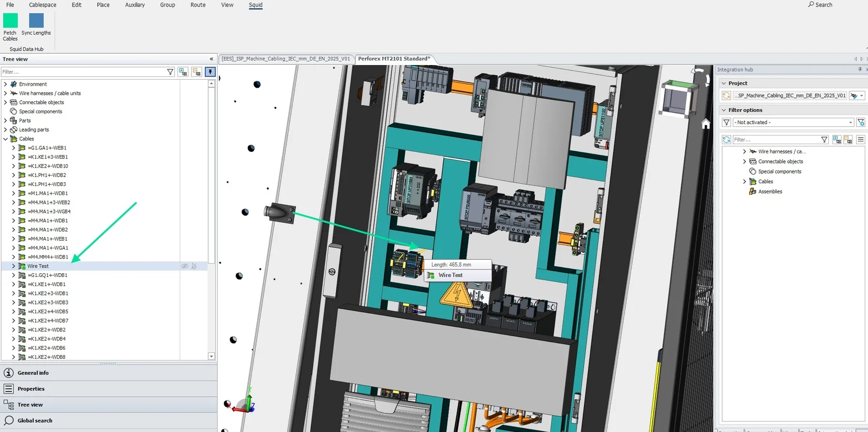Click Collapse All icon in Integration hub tree toolbar
868x432 pixels.
tap(848, 140)
